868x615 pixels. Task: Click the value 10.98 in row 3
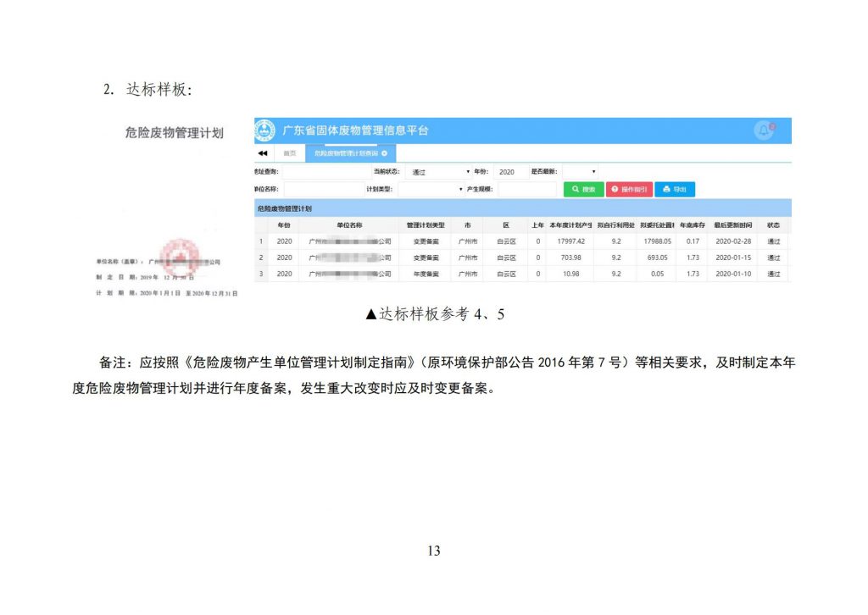(x=570, y=274)
